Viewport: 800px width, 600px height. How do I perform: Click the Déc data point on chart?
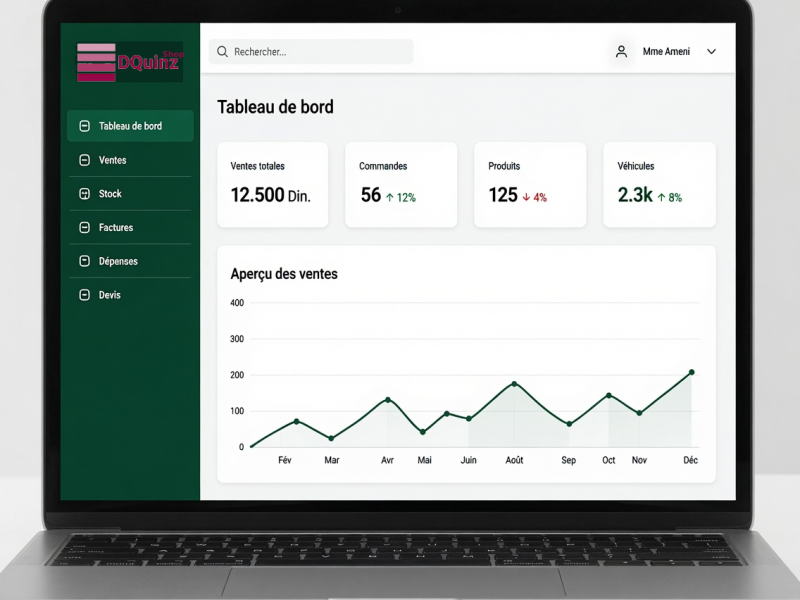pyautogui.click(x=692, y=372)
